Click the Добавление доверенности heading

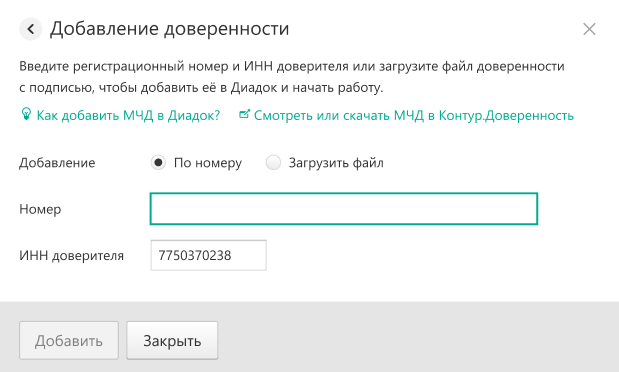(x=169, y=29)
